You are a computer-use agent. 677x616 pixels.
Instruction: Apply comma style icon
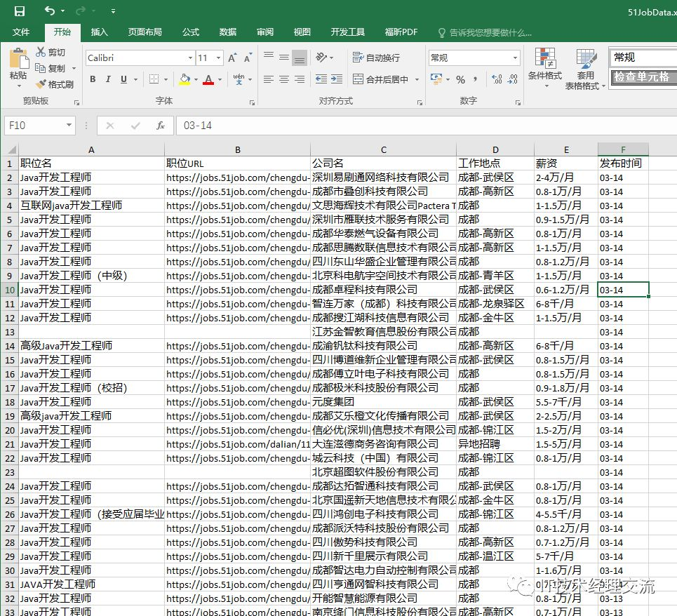(476, 79)
